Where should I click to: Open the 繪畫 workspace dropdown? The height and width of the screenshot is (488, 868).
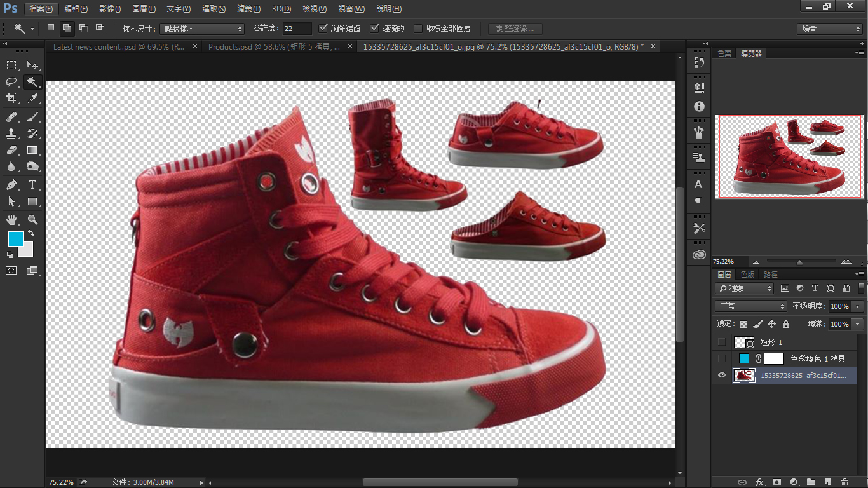[830, 29]
